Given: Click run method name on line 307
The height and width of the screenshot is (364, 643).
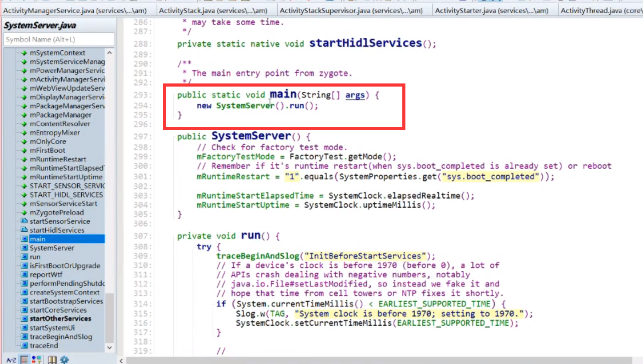Looking at the screenshot, I should 251,235.
